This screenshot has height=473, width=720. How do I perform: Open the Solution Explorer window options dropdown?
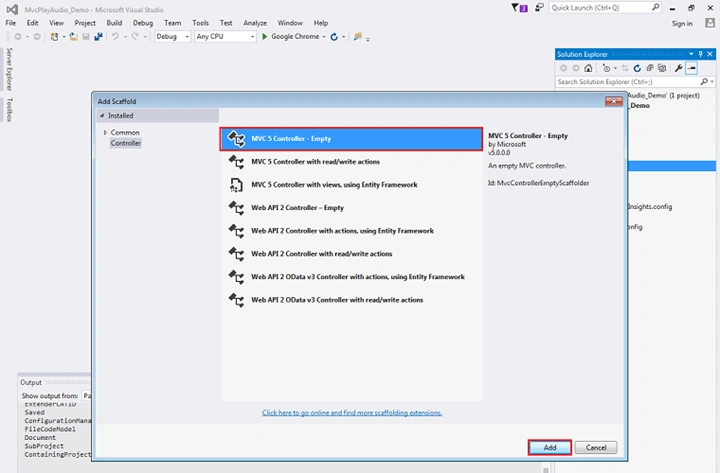click(x=691, y=54)
